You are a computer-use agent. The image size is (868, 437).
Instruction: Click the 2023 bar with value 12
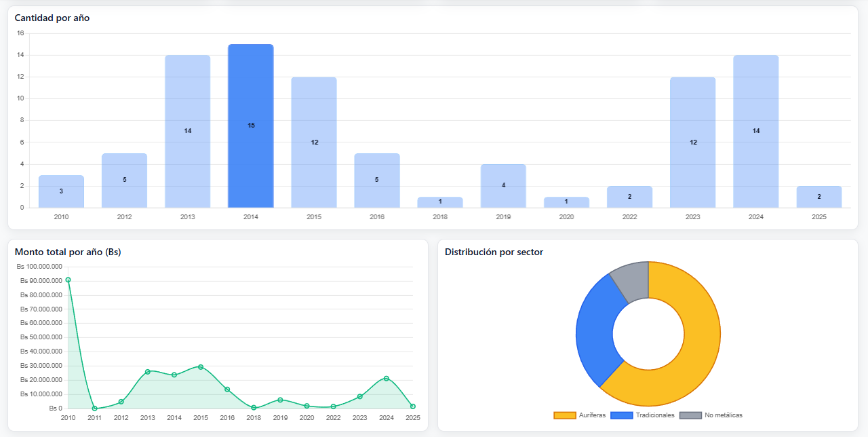692,142
